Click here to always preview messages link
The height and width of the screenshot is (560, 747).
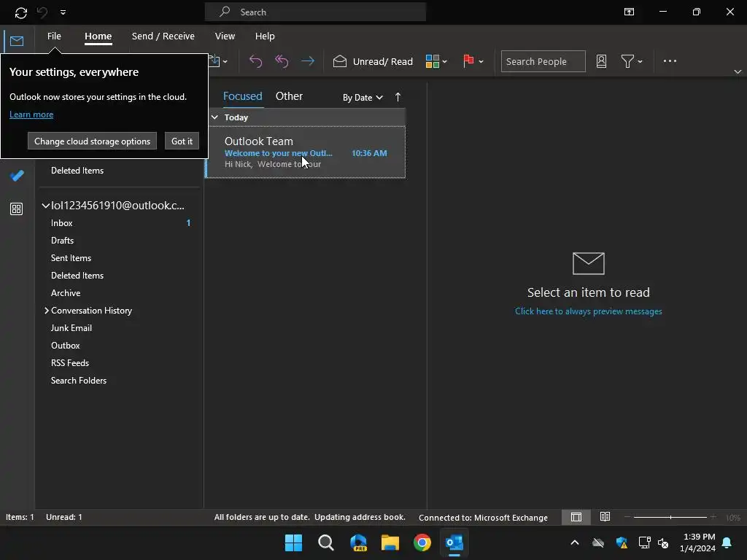click(x=589, y=311)
